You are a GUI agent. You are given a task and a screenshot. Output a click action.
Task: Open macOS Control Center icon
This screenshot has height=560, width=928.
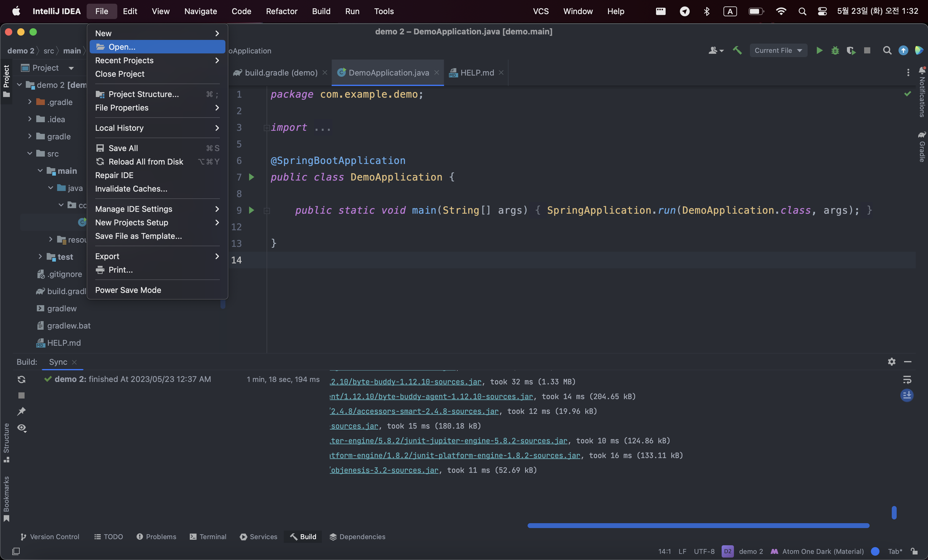click(822, 11)
